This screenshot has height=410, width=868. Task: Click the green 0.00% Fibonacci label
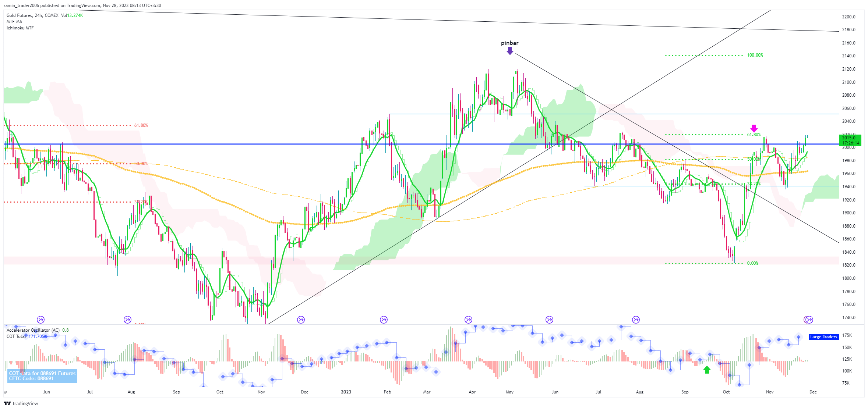click(753, 263)
